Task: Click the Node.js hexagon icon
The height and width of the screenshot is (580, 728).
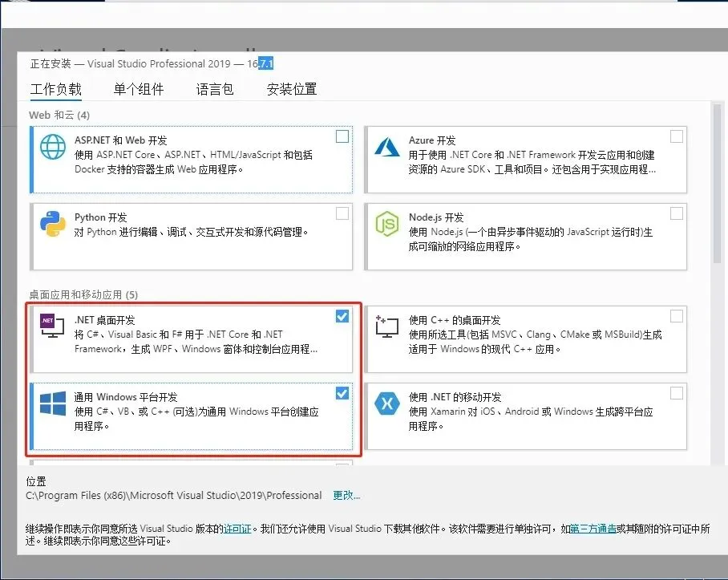Action: click(387, 224)
